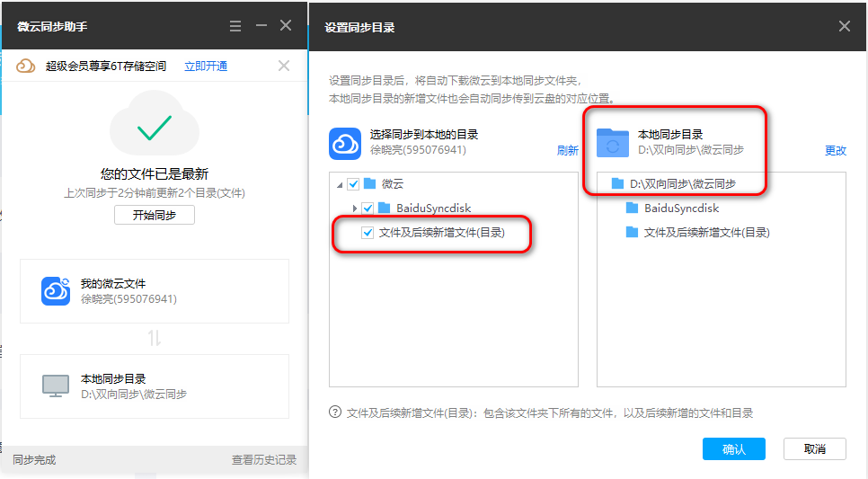Select 文件及后续新增文件(目录) in the cloud tree
The height and width of the screenshot is (479, 868).
(442, 233)
